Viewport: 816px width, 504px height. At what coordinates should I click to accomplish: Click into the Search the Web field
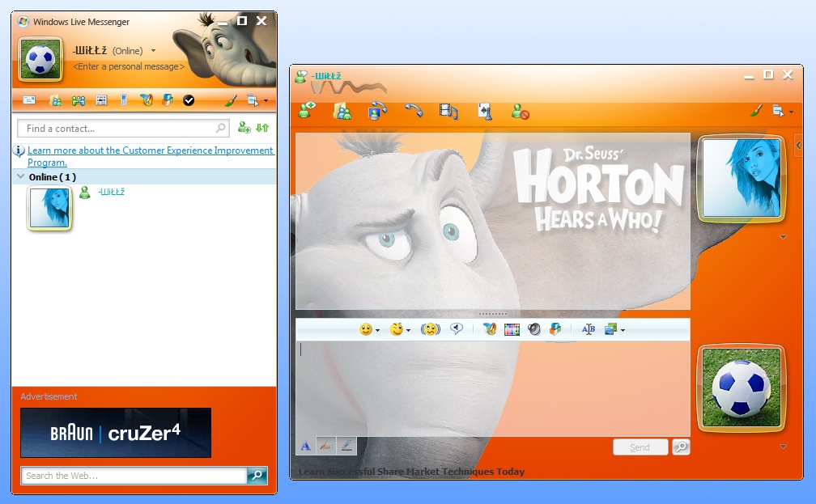(x=134, y=476)
